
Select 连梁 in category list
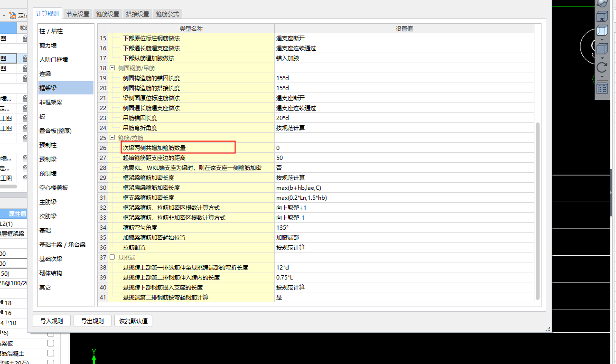point(65,74)
